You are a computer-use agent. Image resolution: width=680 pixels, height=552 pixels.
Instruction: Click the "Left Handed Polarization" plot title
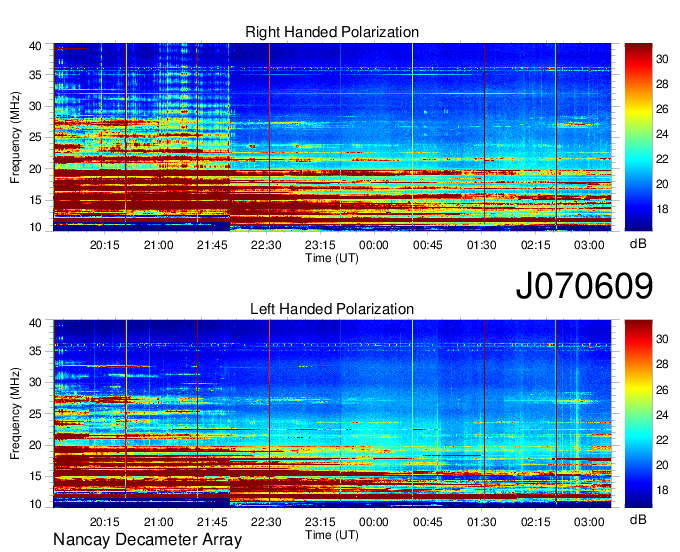click(332, 309)
